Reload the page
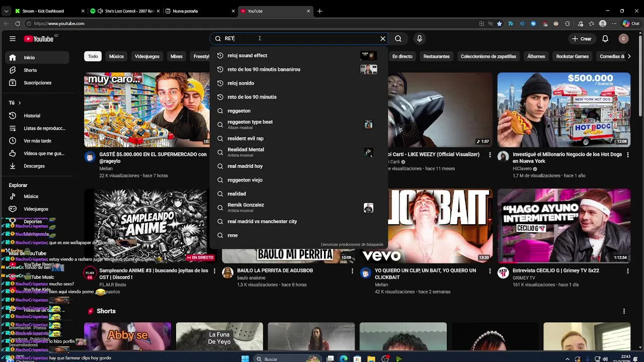Viewport: 644px width, 362px height. pyautogui.click(x=18, y=24)
